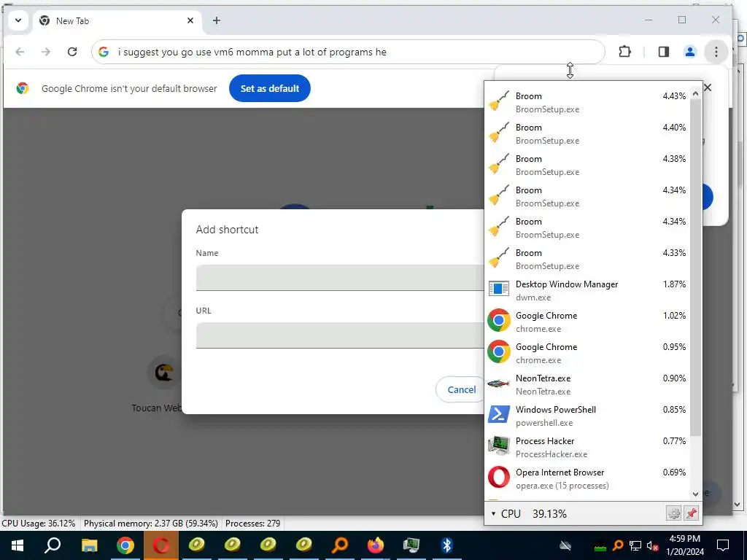
Task: Open the Extensions puzzle icon
Action: click(624, 52)
